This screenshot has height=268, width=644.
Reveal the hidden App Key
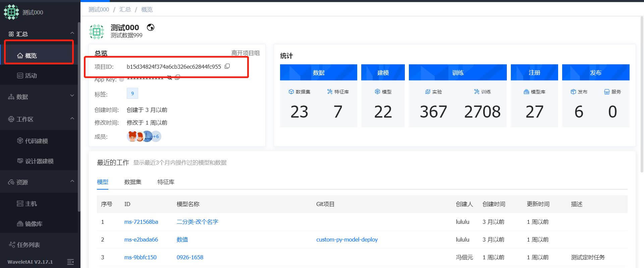170,78
